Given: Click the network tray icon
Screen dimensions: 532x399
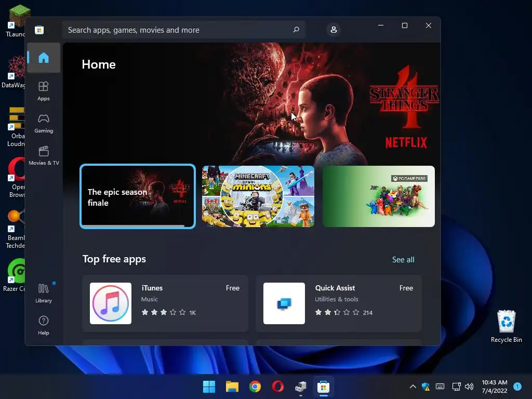Looking at the screenshot, I should (x=456, y=387).
